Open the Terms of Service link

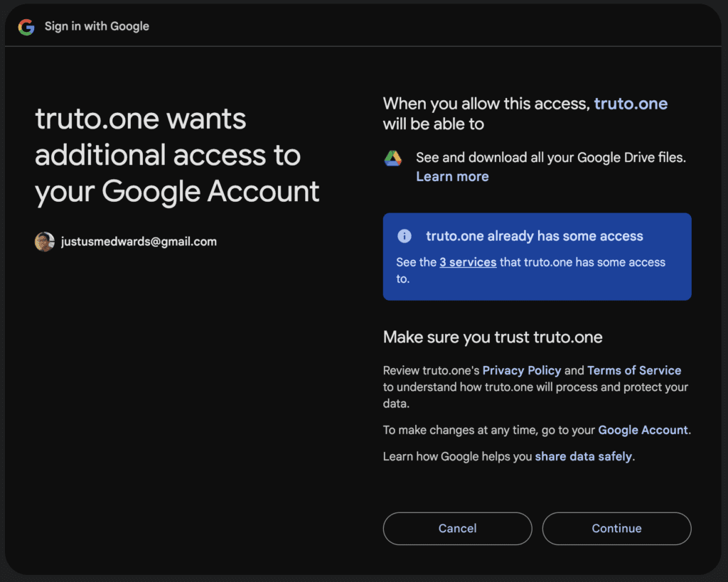coord(634,370)
